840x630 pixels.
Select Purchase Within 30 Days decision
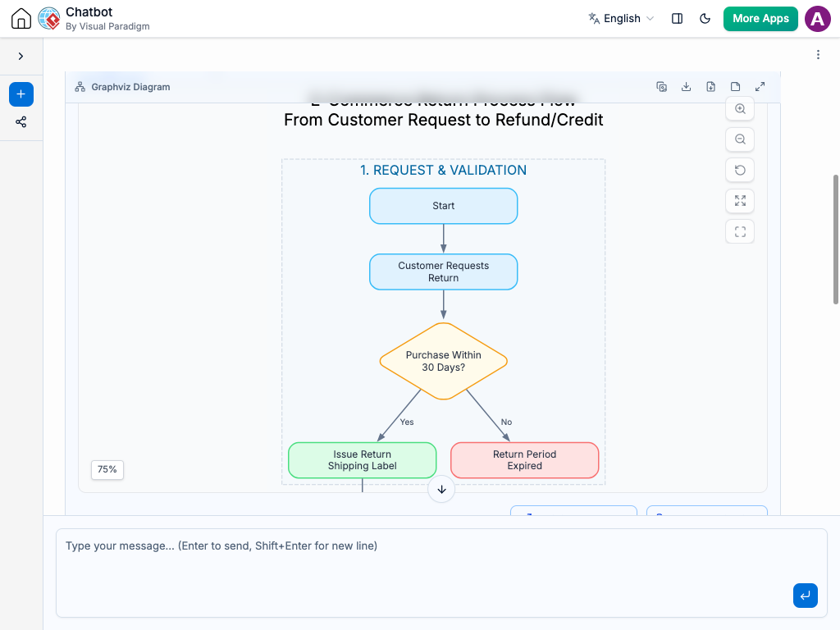point(444,361)
